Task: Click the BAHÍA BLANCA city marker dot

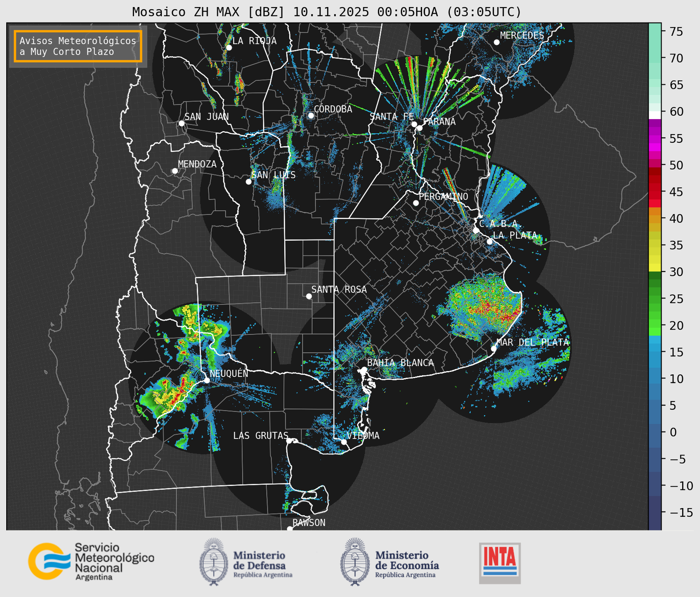Action: click(x=364, y=369)
